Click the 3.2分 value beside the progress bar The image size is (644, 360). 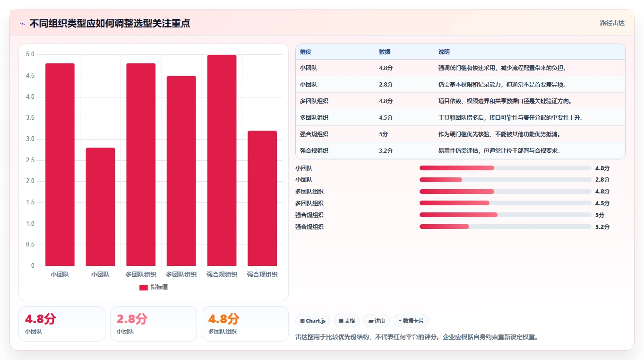point(602,227)
